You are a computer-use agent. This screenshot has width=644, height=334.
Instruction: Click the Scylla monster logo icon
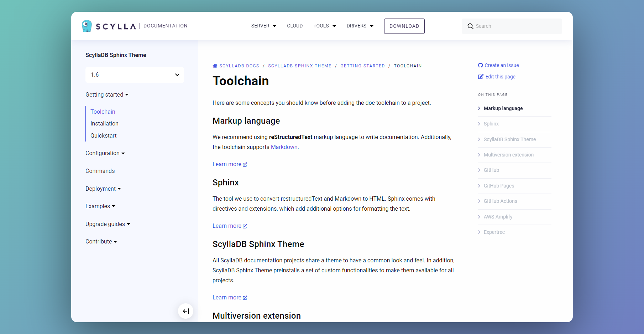tap(87, 26)
